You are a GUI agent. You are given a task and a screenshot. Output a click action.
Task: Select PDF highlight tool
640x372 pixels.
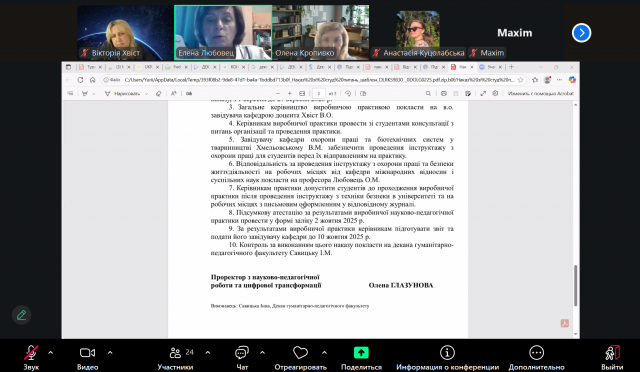click(x=85, y=94)
